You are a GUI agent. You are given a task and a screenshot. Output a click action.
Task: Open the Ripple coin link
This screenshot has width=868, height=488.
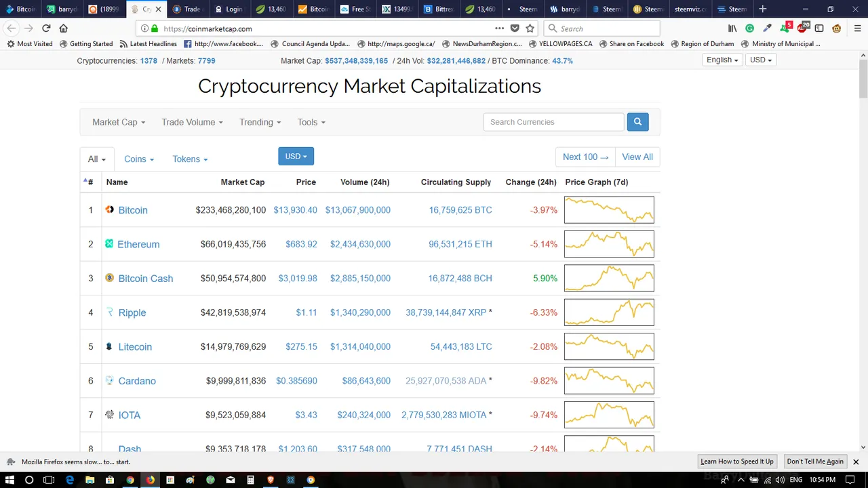[132, 312]
